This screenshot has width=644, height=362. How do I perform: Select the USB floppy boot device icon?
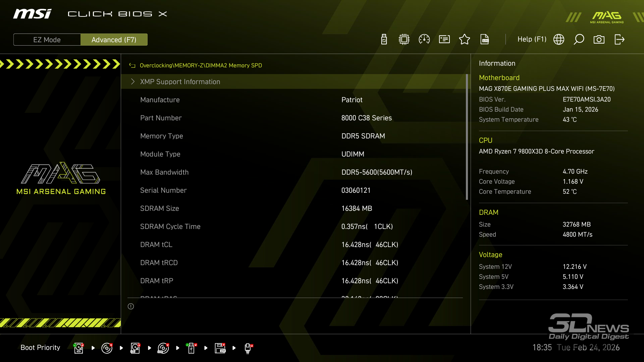click(x=220, y=348)
